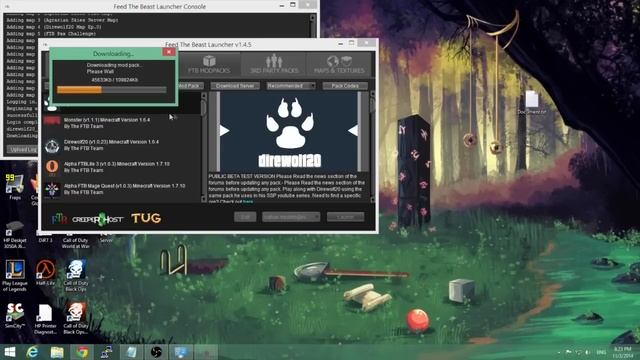Click the left arrow on pack image
640x360 pixels.
click(224, 131)
